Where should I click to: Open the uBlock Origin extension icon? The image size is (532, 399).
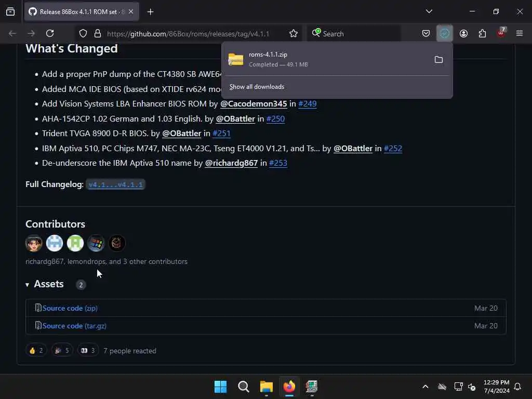501,33
